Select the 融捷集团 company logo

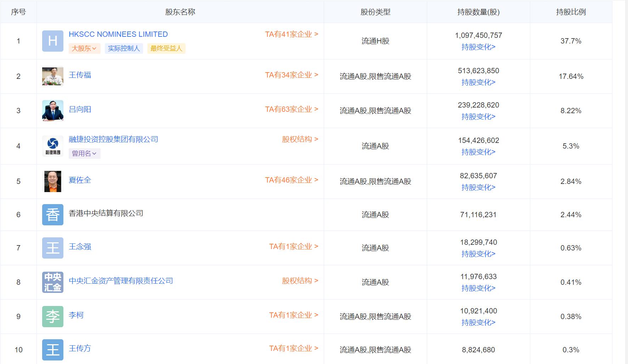coord(52,143)
